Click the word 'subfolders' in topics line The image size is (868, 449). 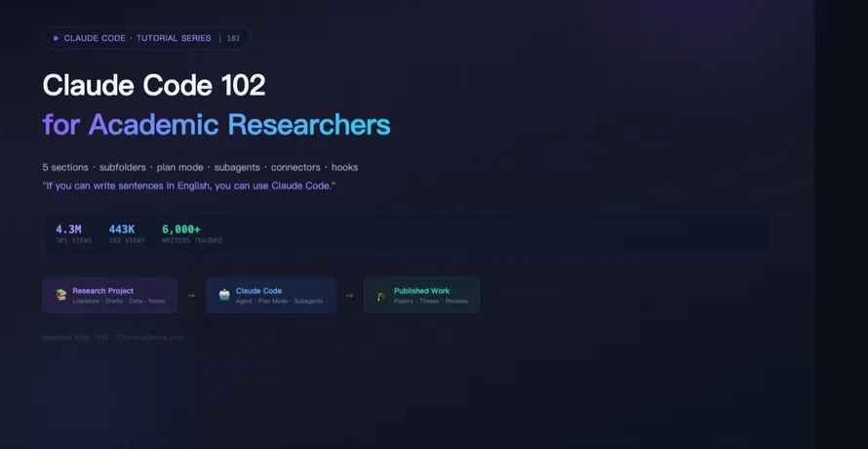point(122,168)
